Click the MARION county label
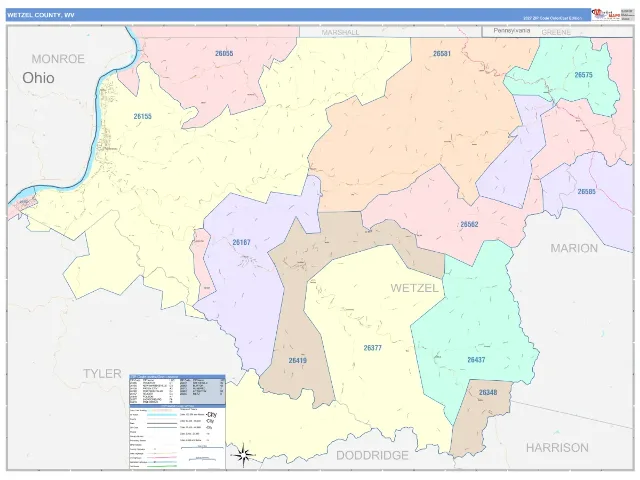640x480 pixels. pos(574,248)
